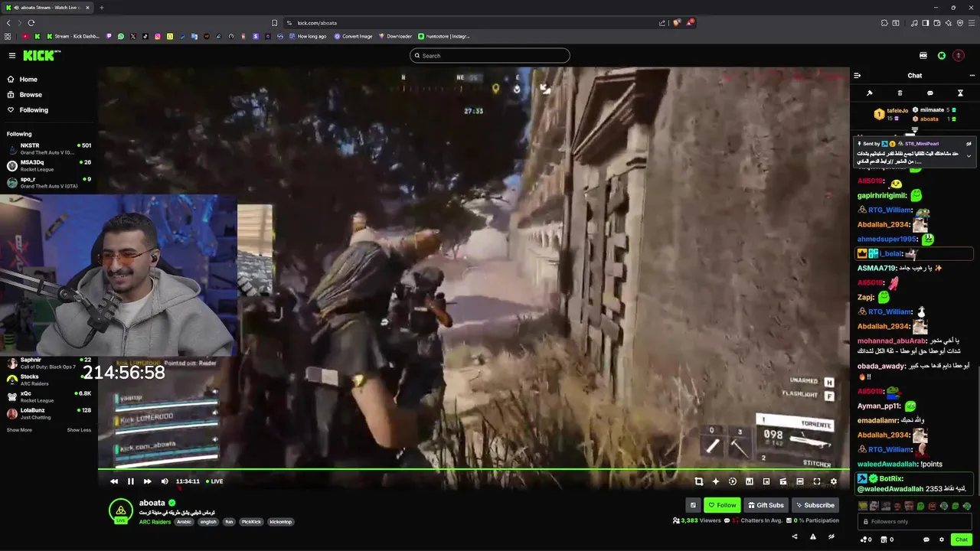The image size is (980, 551).
Task: Click the green Chat send button
Action: (962, 540)
